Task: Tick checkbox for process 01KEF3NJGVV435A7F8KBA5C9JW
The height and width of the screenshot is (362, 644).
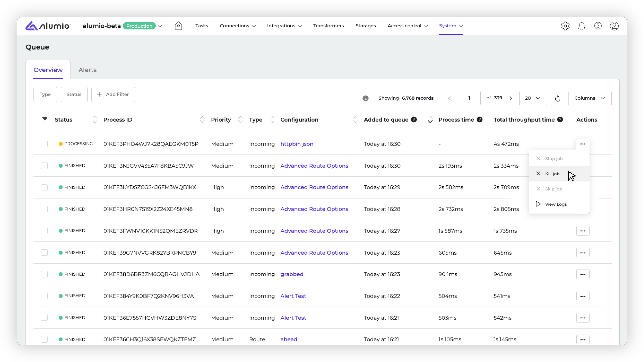Action: click(x=44, y=166)
